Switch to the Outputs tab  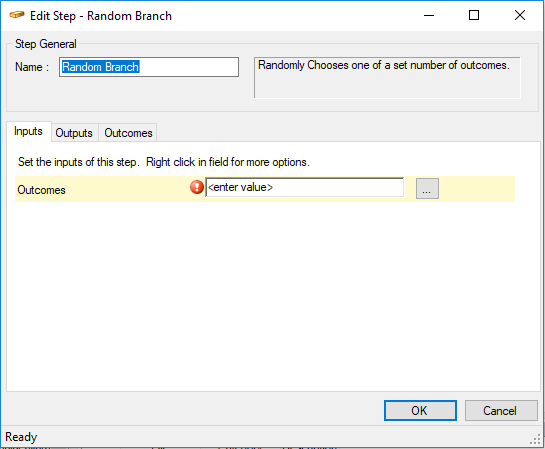point(74,133)
